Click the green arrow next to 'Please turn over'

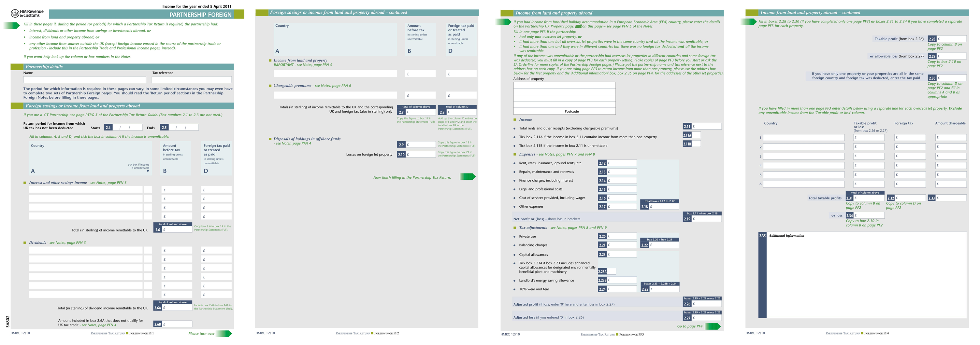coord(224,334)
